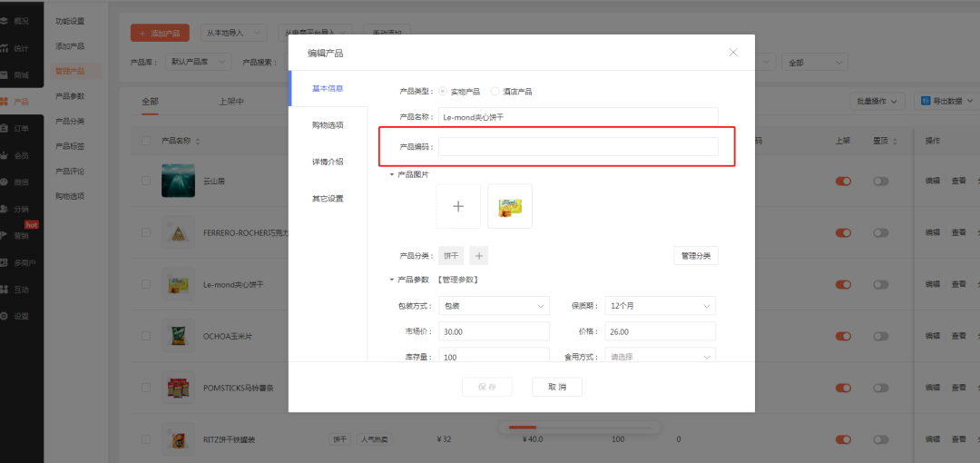Switch to the 全部 list tab

coord(150,102)
